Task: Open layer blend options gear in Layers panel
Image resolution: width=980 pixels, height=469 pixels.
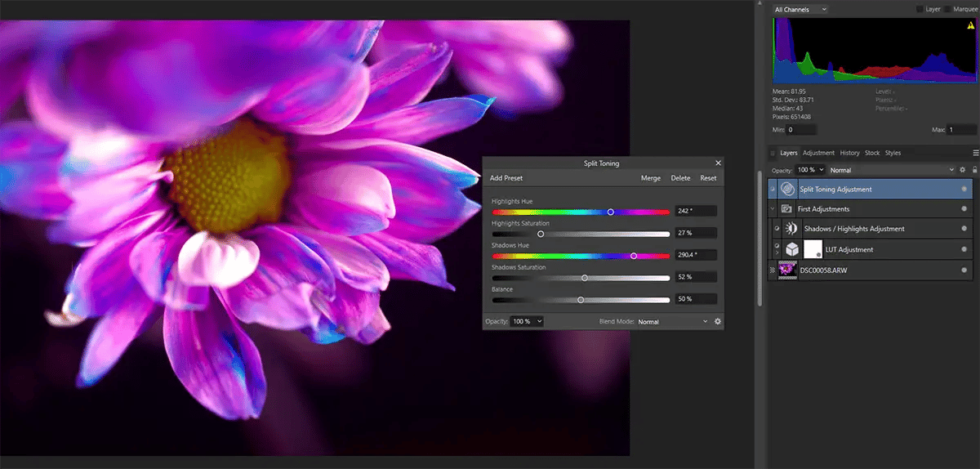Action: pos(963,170)
